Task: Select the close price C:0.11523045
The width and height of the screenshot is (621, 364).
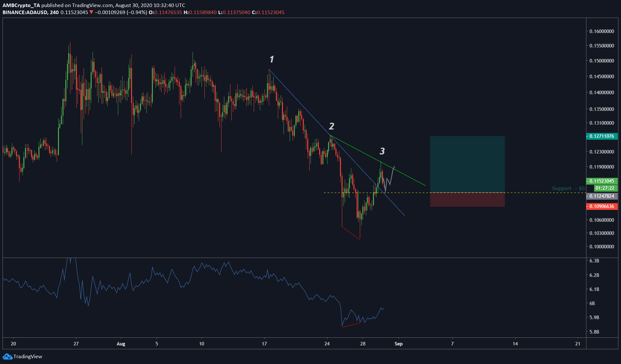Action: click(268, 12)
